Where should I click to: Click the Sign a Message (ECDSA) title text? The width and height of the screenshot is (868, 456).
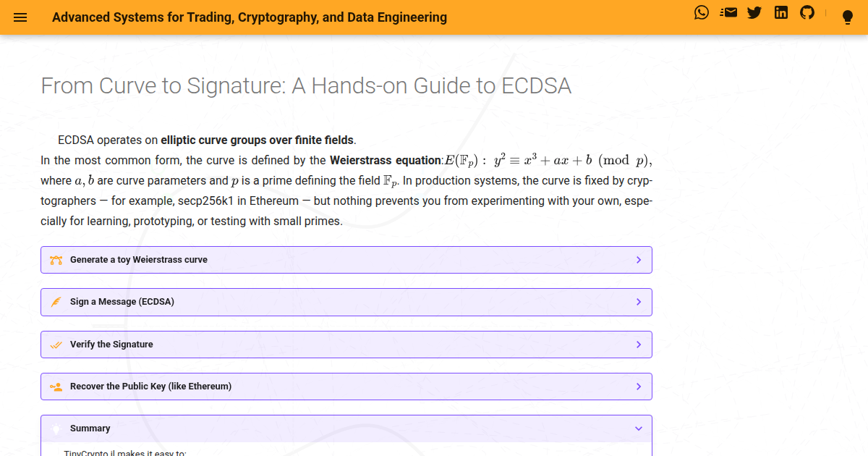point(122,302)
